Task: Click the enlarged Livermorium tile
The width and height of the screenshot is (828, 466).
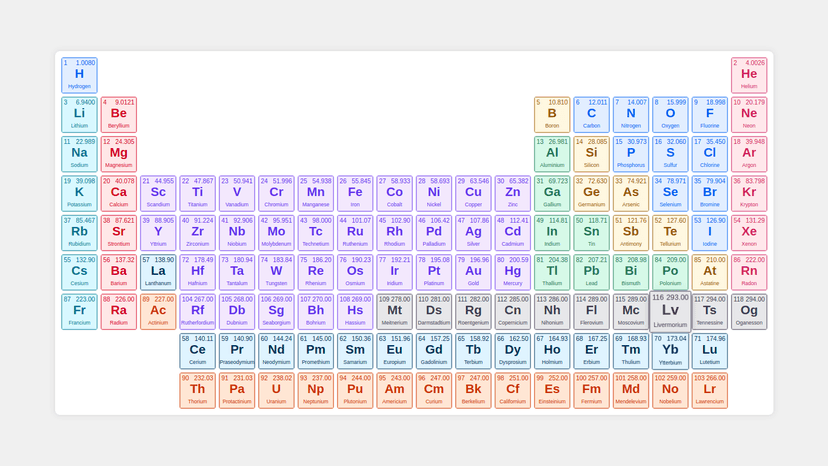Action: pos(670,311)
